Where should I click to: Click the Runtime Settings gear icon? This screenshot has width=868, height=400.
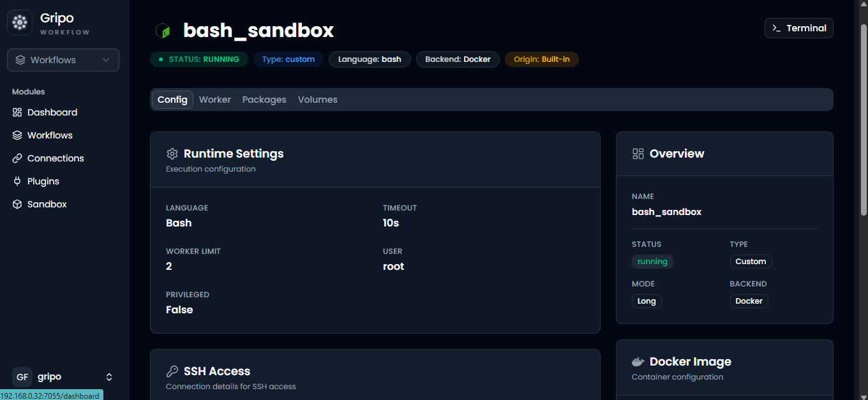(x=172, y=154)
